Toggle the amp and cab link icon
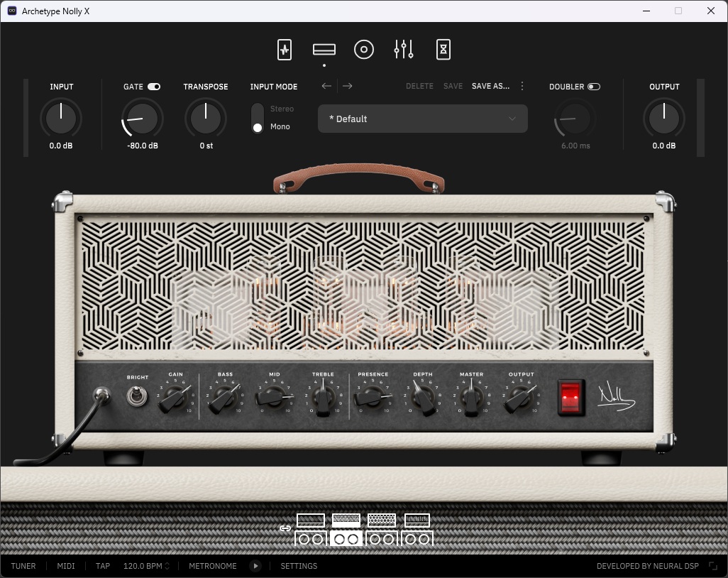Viewport: 728px width, 578px height. point(285,528)
